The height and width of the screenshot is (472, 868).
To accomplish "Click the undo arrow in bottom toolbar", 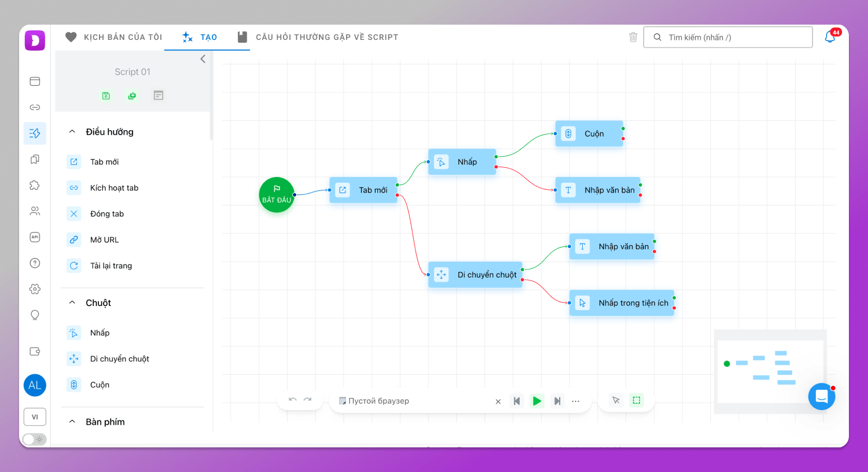I will pos(293,400).
